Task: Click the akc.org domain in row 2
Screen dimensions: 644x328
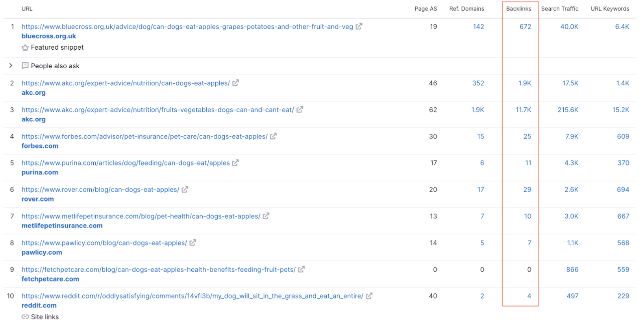Action: coord(33,93)
